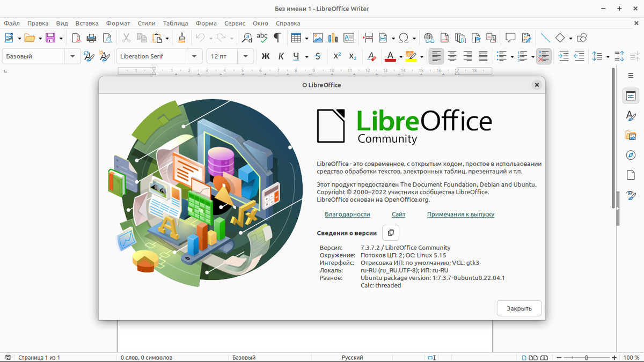Open the Справка menu
The width and height of the screenshot is (644, 362).
tap(288, 23)
